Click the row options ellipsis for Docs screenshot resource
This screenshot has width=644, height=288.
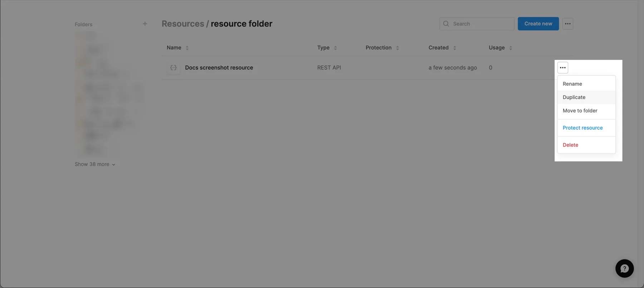tap(563, 68)
